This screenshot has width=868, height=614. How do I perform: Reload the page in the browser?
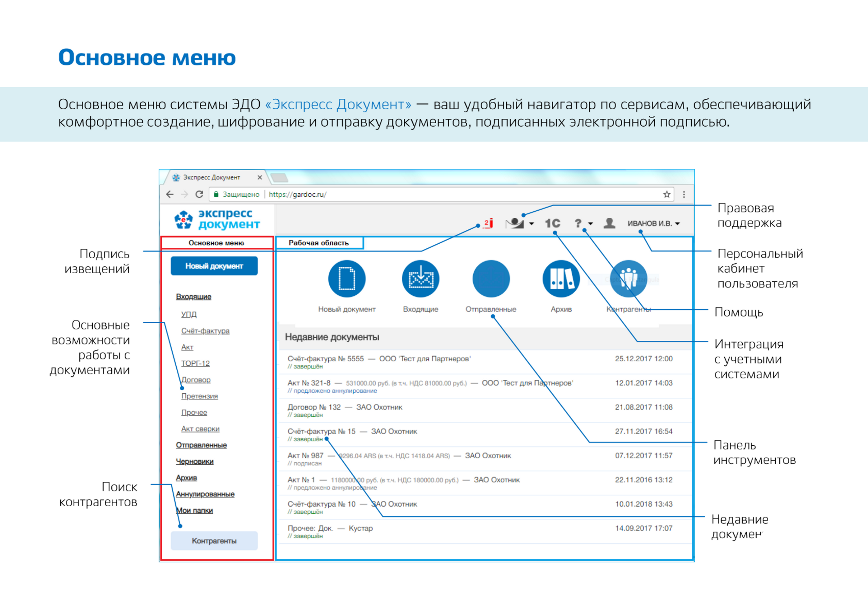(199, 195)
